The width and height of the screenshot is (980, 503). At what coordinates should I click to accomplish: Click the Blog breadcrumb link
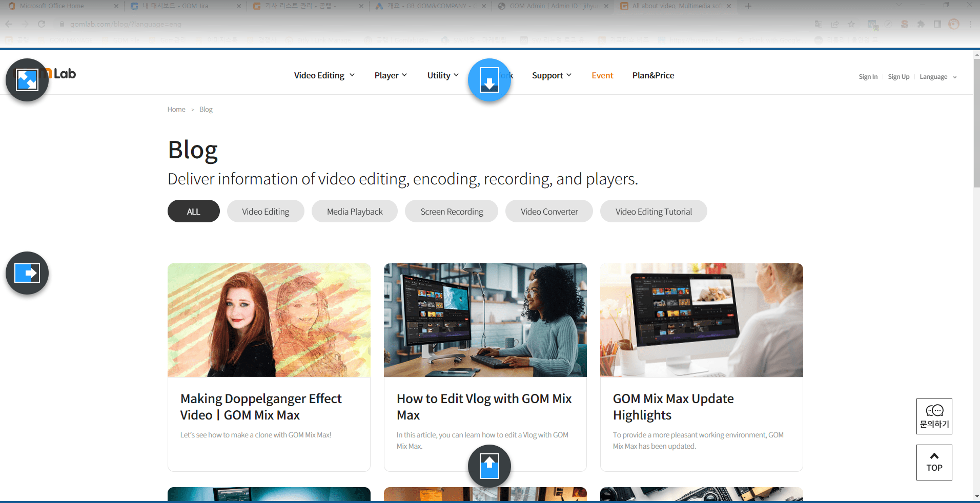point(206,109)
